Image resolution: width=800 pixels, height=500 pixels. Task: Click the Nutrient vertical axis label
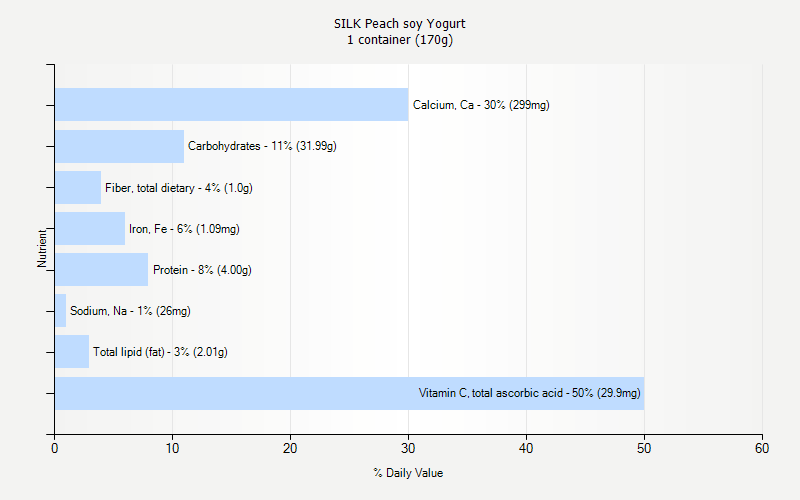42,248
